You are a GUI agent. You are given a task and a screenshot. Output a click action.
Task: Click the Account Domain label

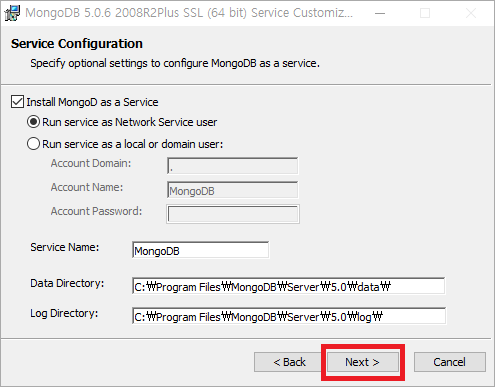coord(91,163)
